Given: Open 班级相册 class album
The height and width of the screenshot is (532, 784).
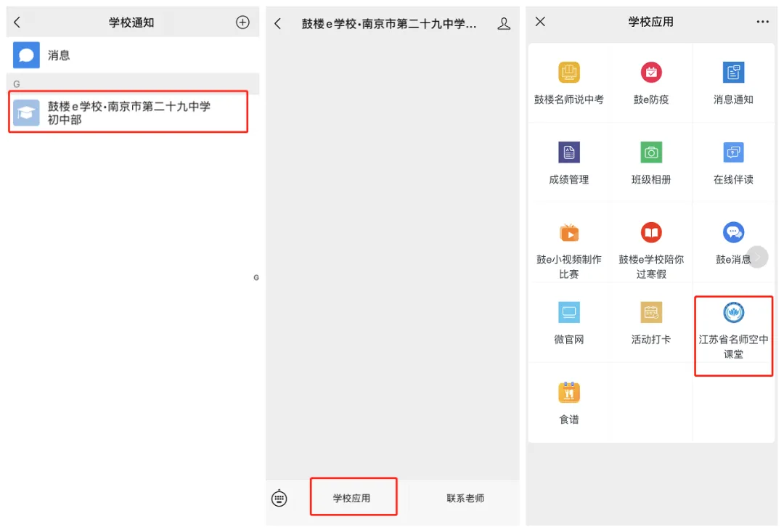Looking at the screenshot, I should pos(651,161).
